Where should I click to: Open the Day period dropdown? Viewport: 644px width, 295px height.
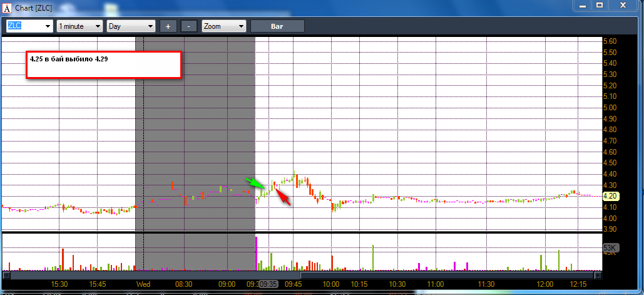[131, 26]
